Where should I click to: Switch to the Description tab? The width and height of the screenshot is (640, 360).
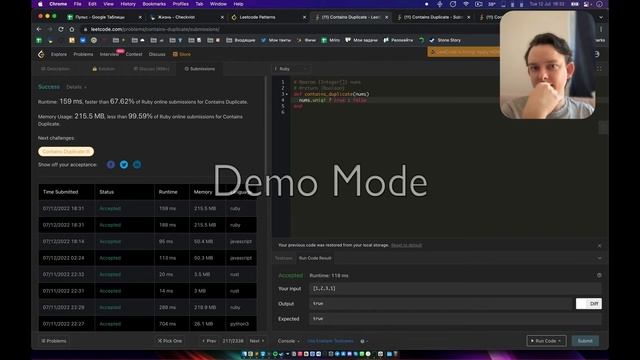click(x=56, y=69)
